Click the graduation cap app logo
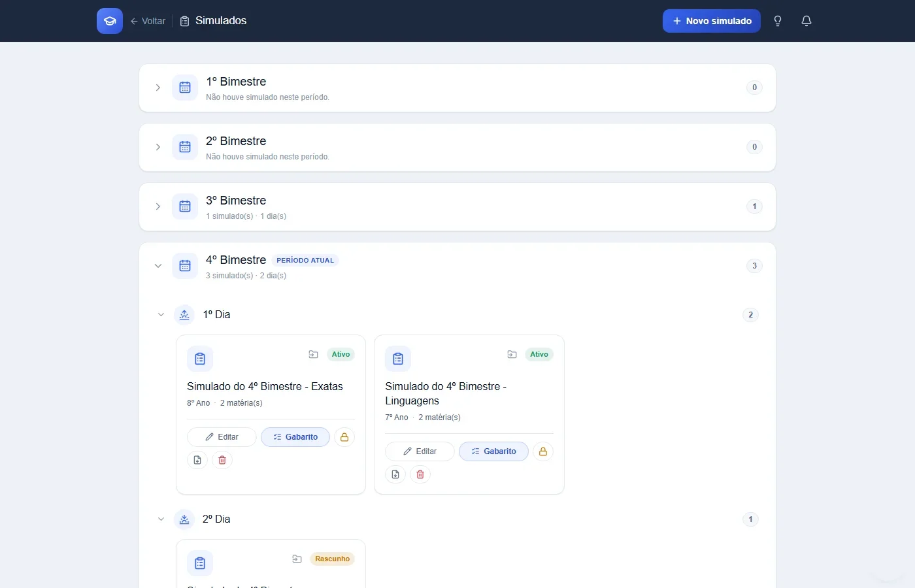The height and width of the screenshot is (588, 915). (110, 21)
